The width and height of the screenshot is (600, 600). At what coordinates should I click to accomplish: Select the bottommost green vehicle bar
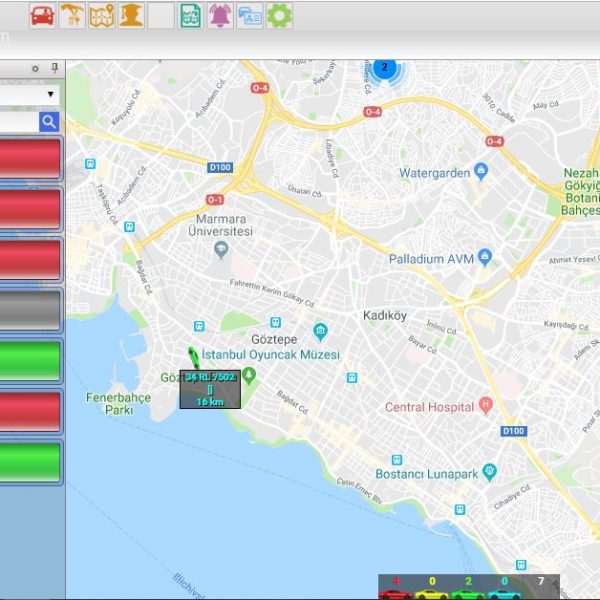[x=30, y=461]
